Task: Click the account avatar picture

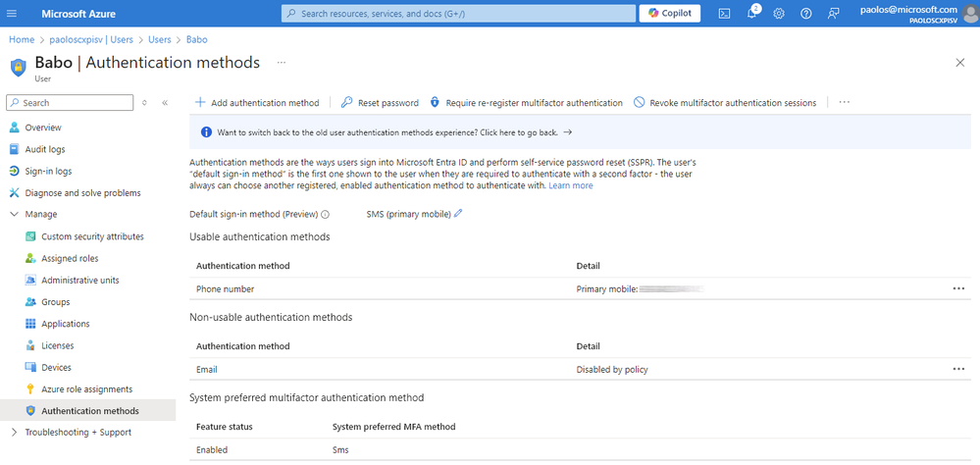Action: (x=971, y=13)
